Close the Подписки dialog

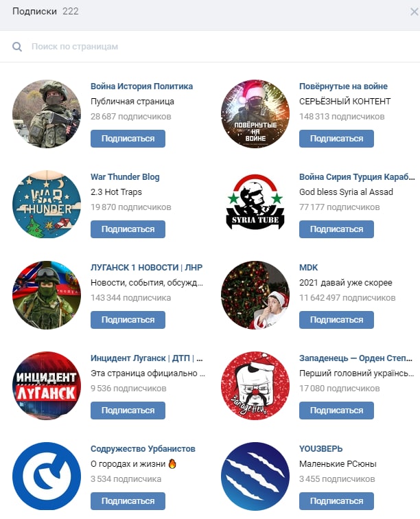tap(414, 12)
